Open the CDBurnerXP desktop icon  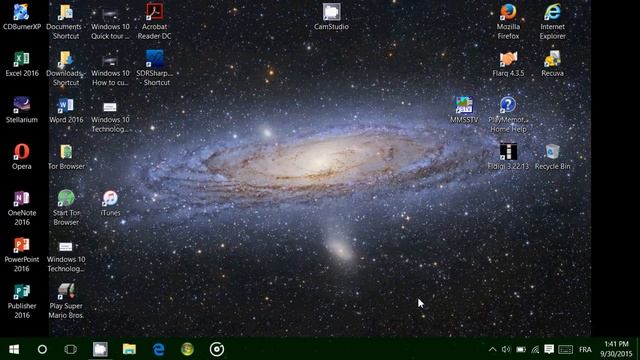(x=22, y=17)
